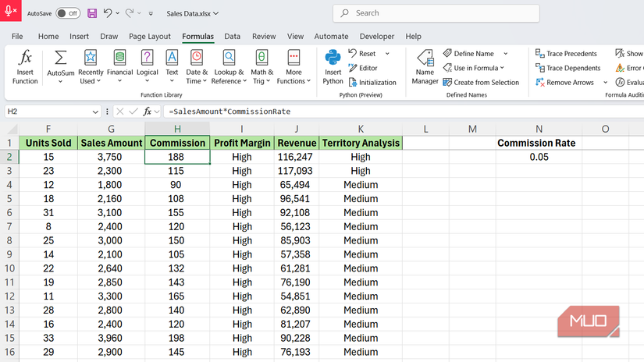The height and width of the screenshot is (362, 644).
Task: Click the Undo arrow icon
Action: (x=108, y=13)
